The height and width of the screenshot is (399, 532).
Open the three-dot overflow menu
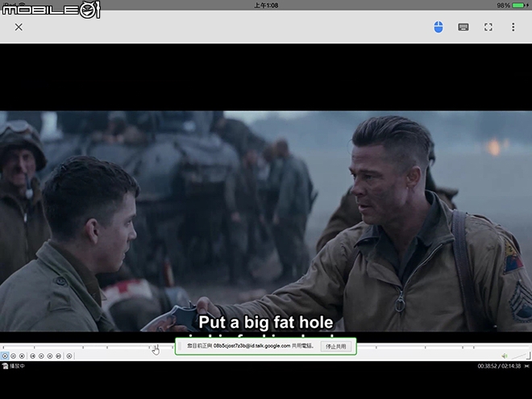513,27
